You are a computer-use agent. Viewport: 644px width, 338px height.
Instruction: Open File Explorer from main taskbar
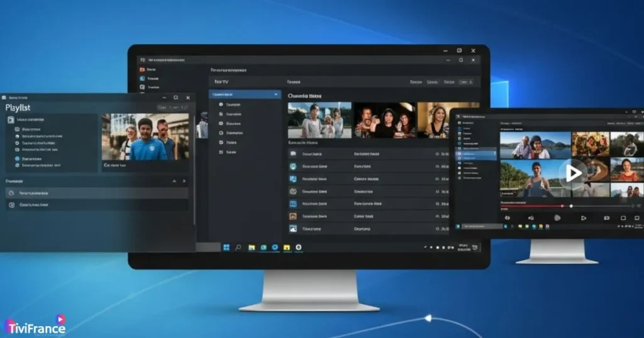(x=252, y=248)
